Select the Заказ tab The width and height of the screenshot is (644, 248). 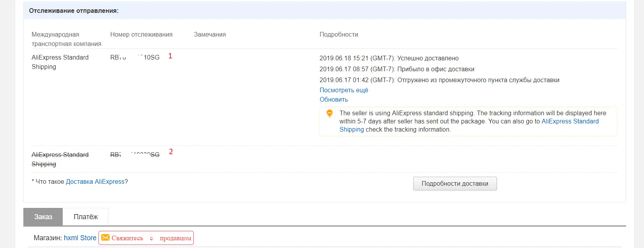coord(43,217)
